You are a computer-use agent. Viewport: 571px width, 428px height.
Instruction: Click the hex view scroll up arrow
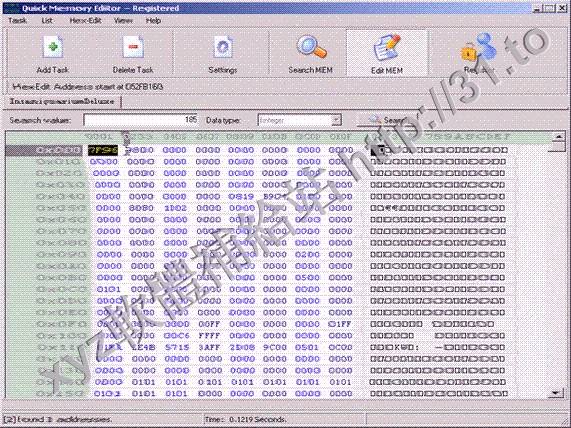(x=559, y=137)
